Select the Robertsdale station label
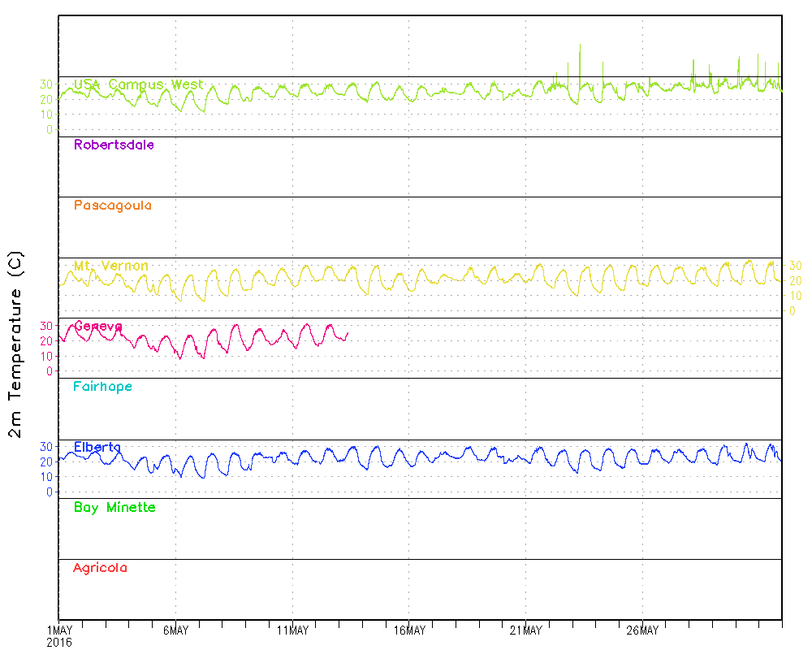This screenshot has width=812, height=650. [114, 145]
